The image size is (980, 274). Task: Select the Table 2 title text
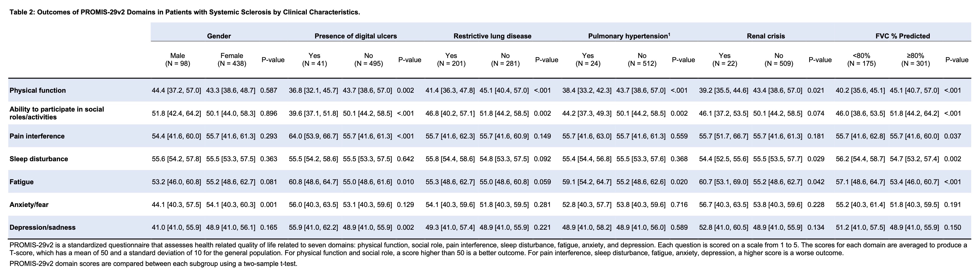coord(185,12)
